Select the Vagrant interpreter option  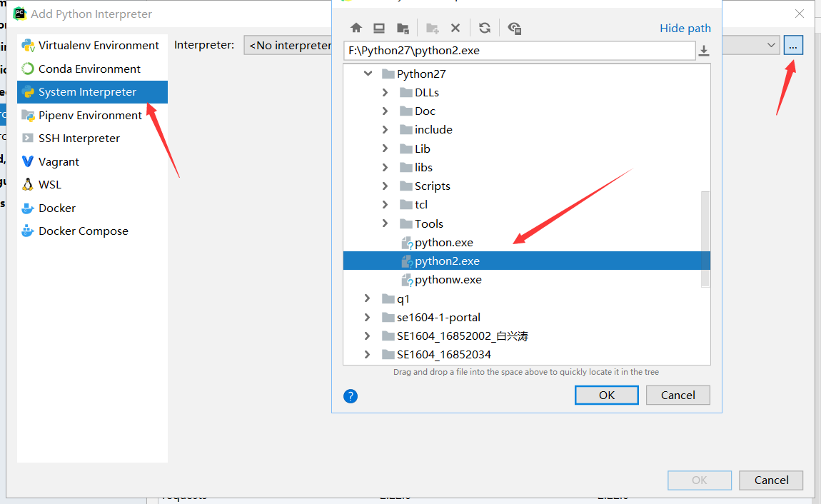(x=92, y=162)
